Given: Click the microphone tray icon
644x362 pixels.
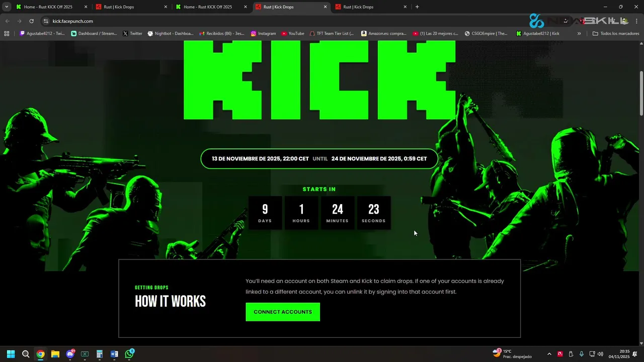Looking at the screenshot, I should pyautogui.click(x=581, y=354).
